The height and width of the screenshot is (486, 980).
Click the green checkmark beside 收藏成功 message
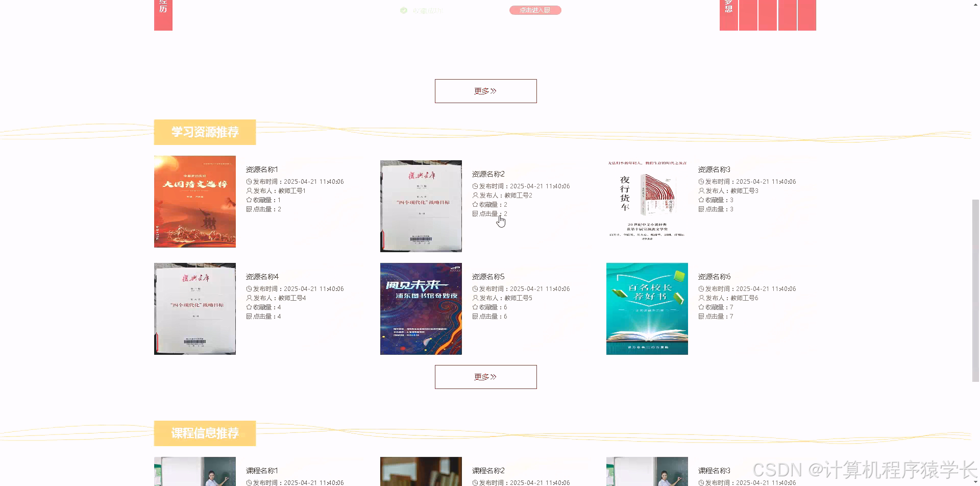pyautogui.click(x=403, y=10)
